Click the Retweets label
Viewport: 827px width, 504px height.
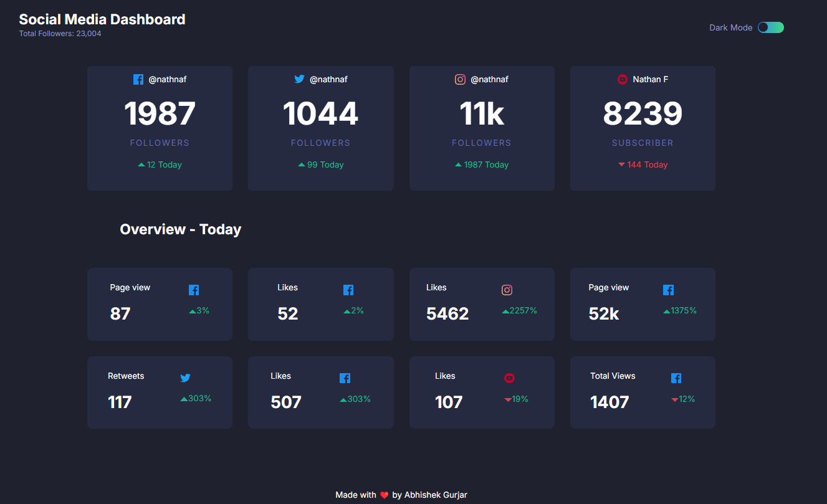(x=126, y=376)
